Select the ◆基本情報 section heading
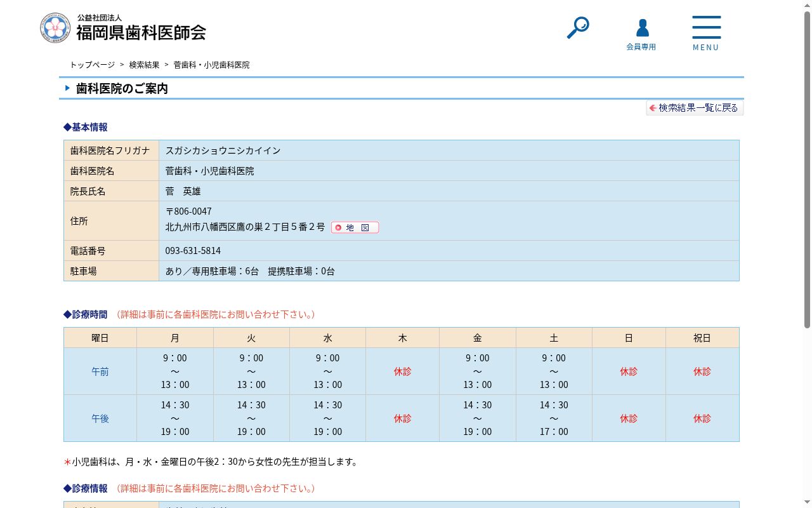 (86, 127)
